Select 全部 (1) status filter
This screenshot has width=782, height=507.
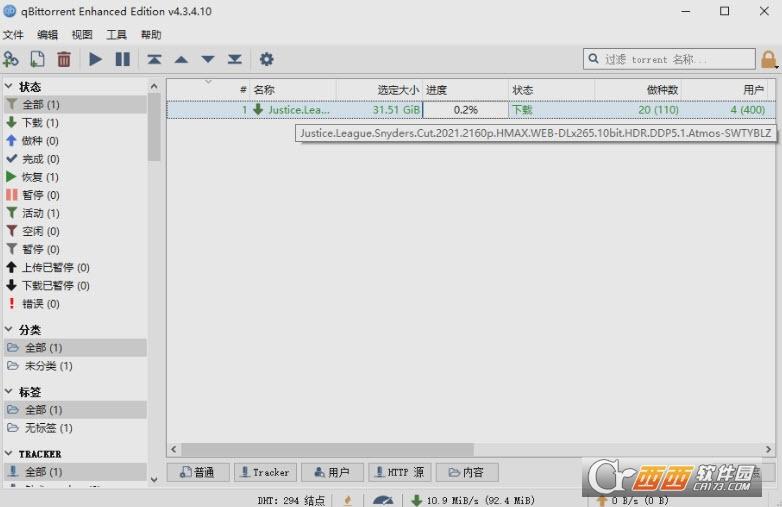[x=75, y=104]
